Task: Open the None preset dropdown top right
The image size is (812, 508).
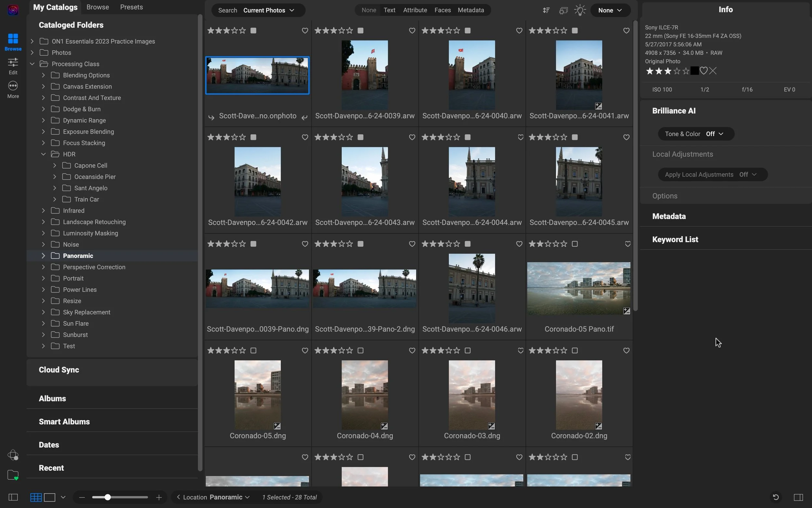Action: click(610, 10)
